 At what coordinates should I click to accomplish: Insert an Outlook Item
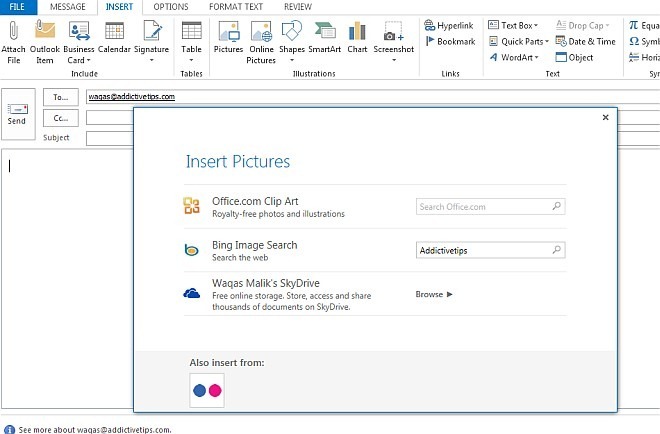coord(45,42)
